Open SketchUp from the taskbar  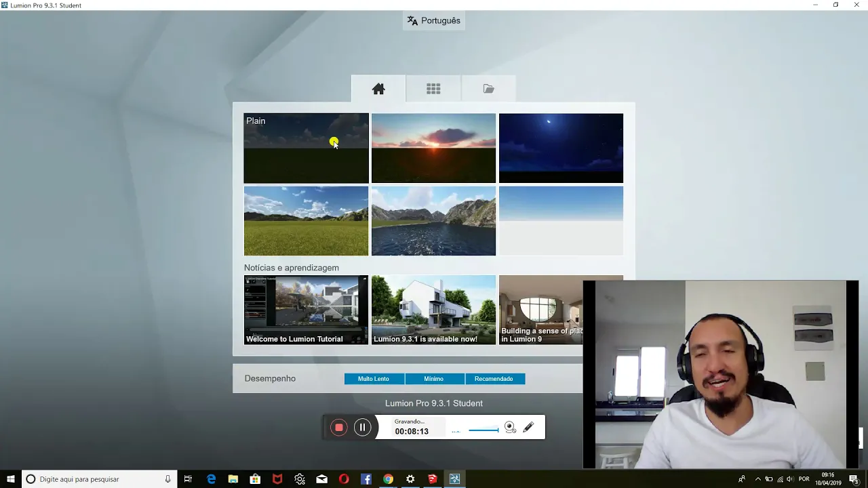coord(433,479)
